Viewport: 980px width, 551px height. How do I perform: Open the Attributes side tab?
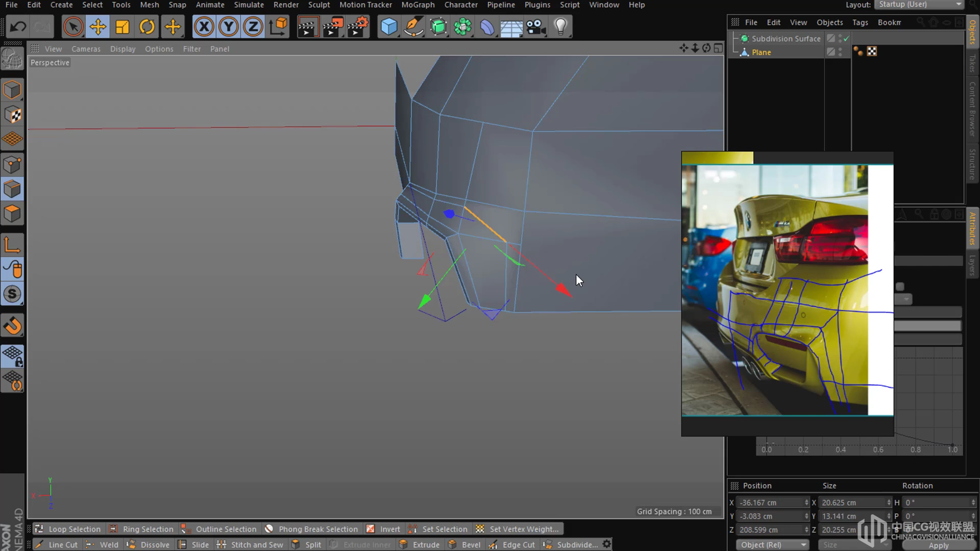click(972, 229)
